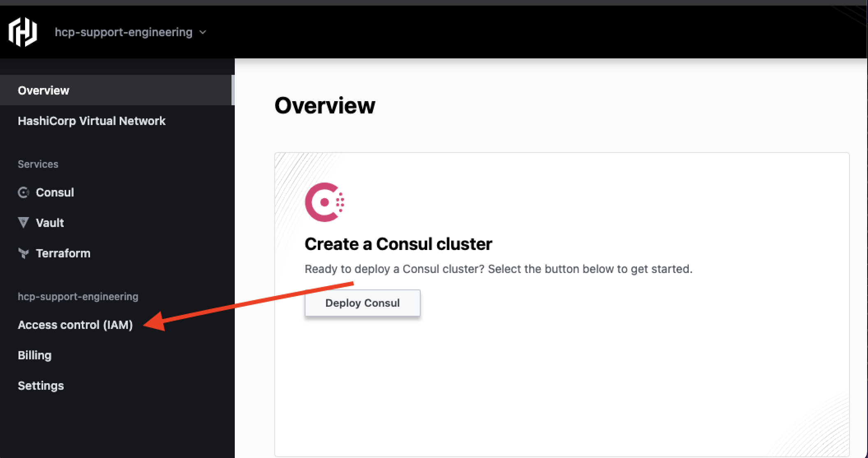This screenshot has height=458, width=868.
Task: Click the Deploy Consul button
Action: [363, 303]
